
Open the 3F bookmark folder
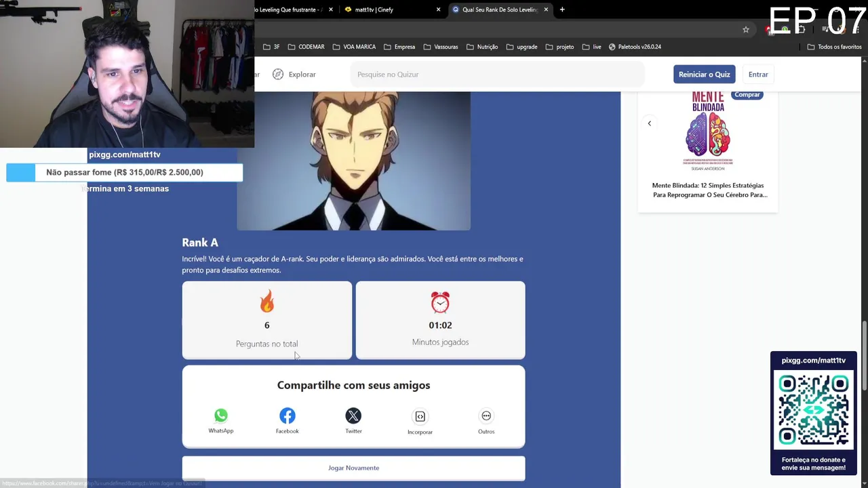(x=271, y=47)
